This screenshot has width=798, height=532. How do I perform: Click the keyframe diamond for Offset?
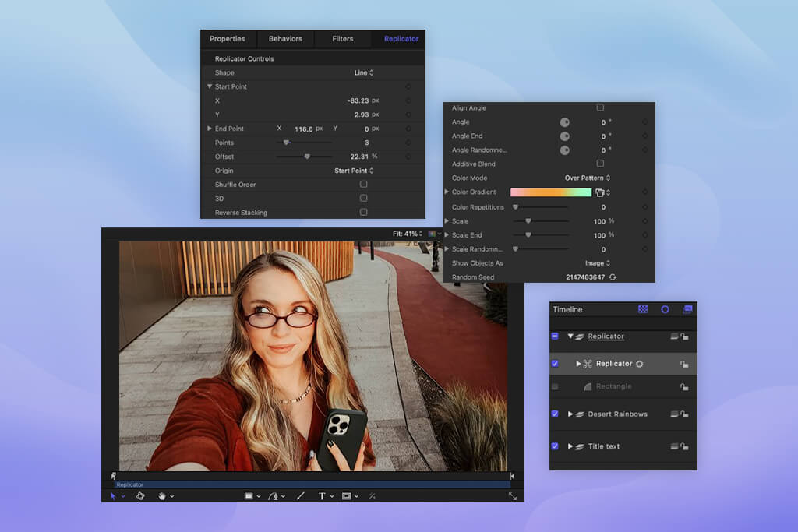[x=408, y=157]
